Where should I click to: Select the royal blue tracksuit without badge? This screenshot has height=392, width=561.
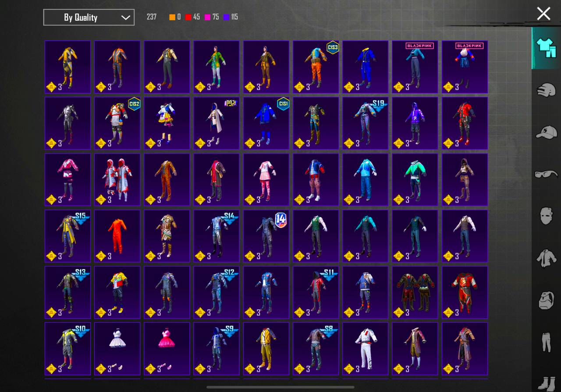(365, 67)
